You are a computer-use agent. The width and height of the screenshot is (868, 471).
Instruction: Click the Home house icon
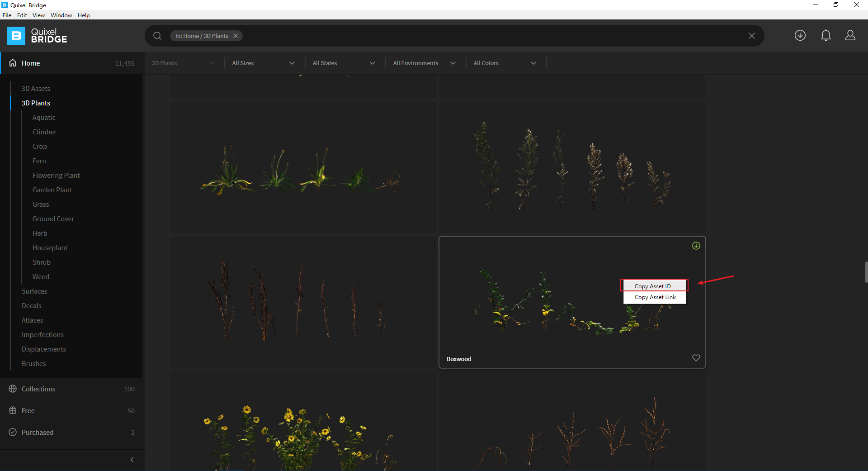pos(13,63)
